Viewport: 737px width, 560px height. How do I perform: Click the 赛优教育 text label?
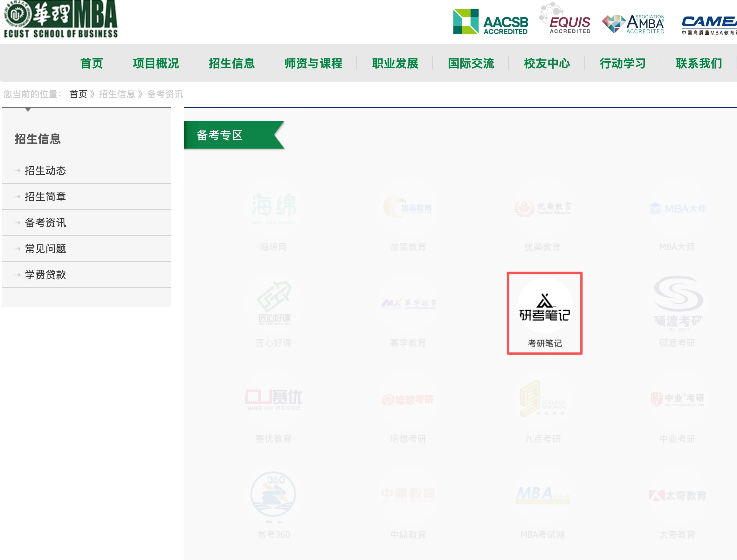pos(273,438)
